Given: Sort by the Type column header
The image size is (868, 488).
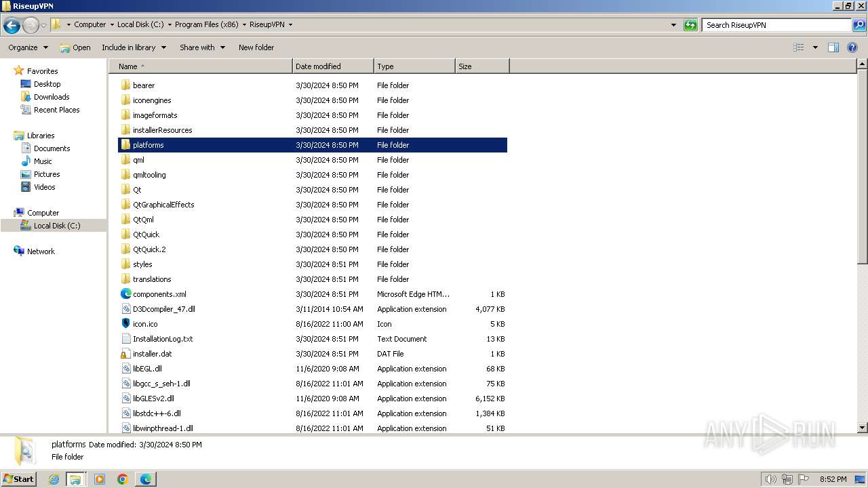Looking at the screenshot, I should pyautogui.click(x=414, y=66).
